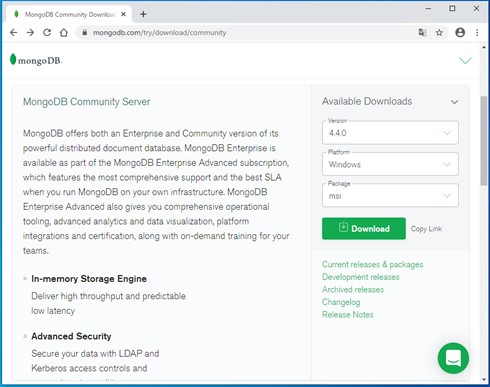Collapse the Available Downloads panel chevron

coord(454,102)
